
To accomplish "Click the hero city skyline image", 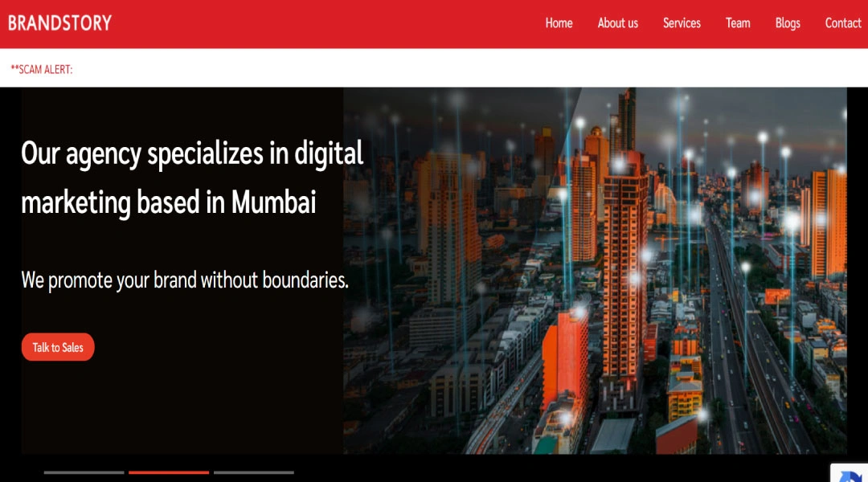I will [595, 270].
